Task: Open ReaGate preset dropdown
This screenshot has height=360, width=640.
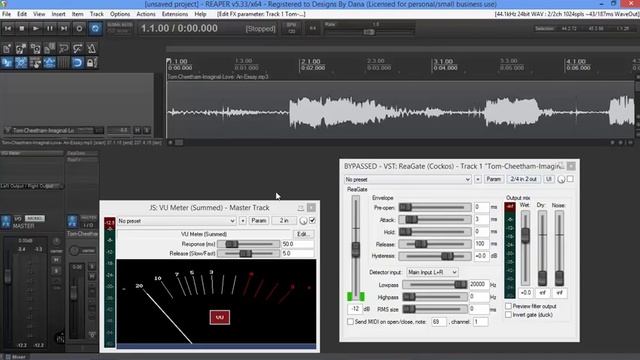Action: pyautogui.click(x=408, y=180)
